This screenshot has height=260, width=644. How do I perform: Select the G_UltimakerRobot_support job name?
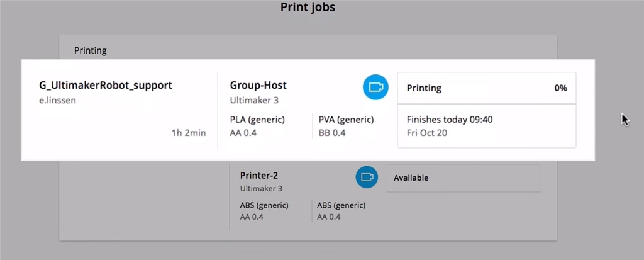pos(105,85)
